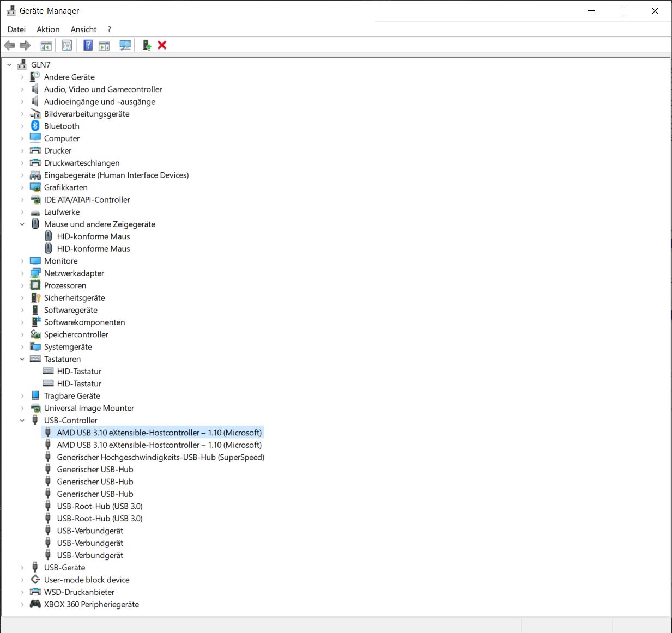Select the first HID-konforme Maus entry
The image size is (672, 633).
(x=93, y=236)
